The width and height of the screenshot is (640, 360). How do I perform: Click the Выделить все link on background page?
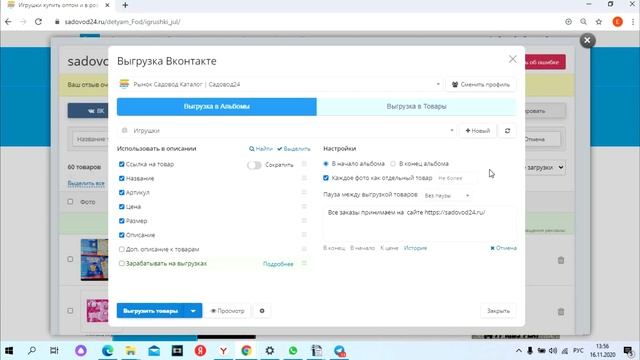click(x=86, y=183)
